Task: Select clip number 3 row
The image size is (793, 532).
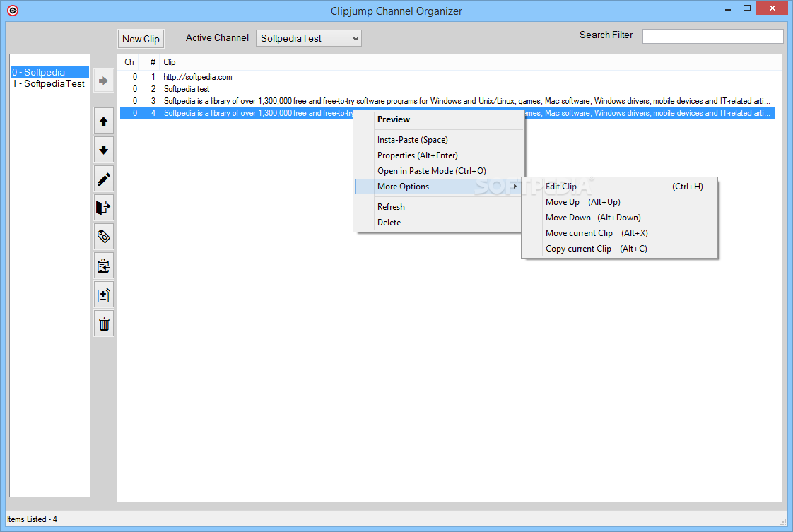Action: 447,101
